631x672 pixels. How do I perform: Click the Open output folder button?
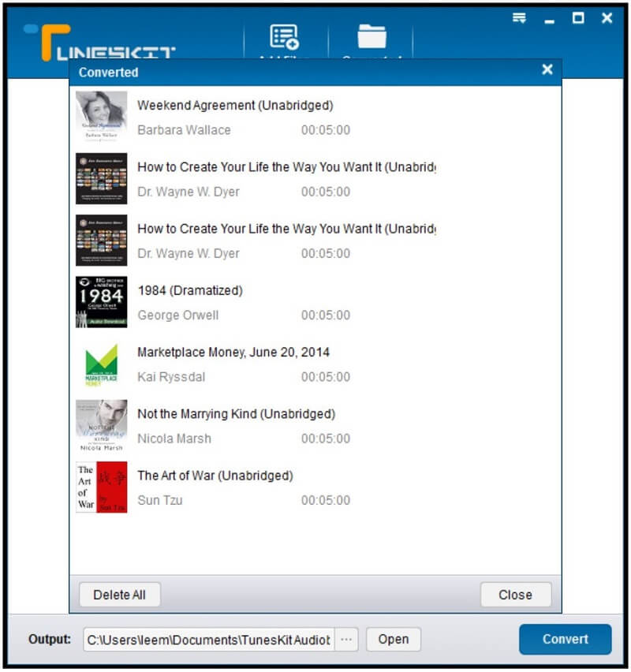click(x=394, y=639)
